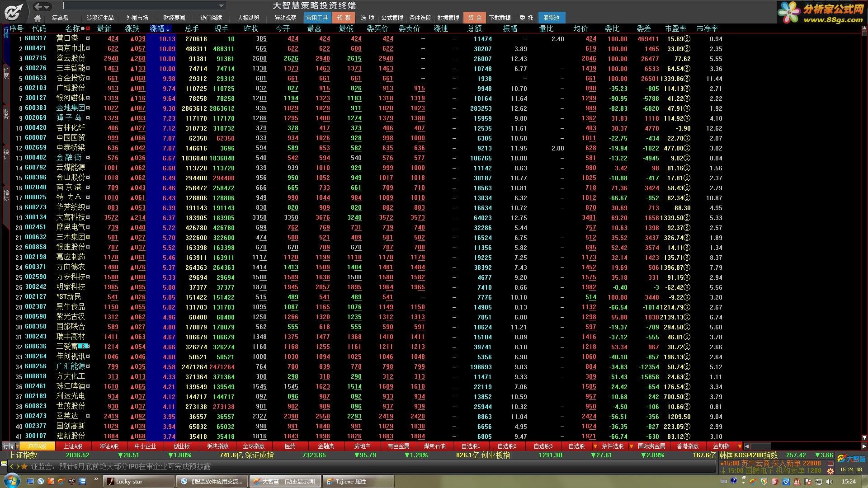The height and width of the screenshot is (488, 868).
Task: Sort by the 总额 column header
Action: point(474,28)
